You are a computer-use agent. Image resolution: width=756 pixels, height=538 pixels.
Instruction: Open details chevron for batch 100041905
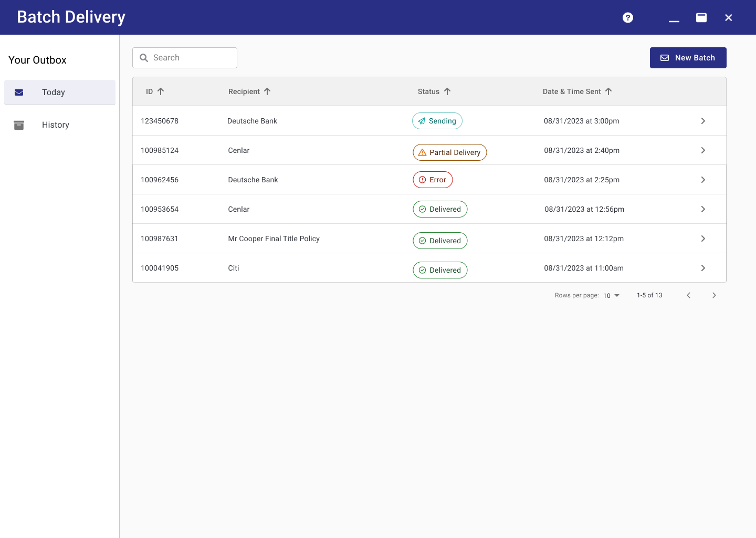(703, 268)
